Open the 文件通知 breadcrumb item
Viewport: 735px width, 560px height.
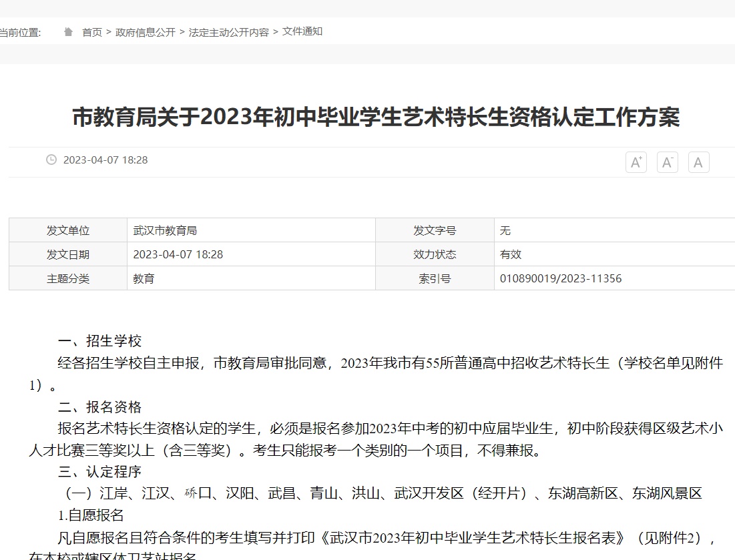pos(302,31)
